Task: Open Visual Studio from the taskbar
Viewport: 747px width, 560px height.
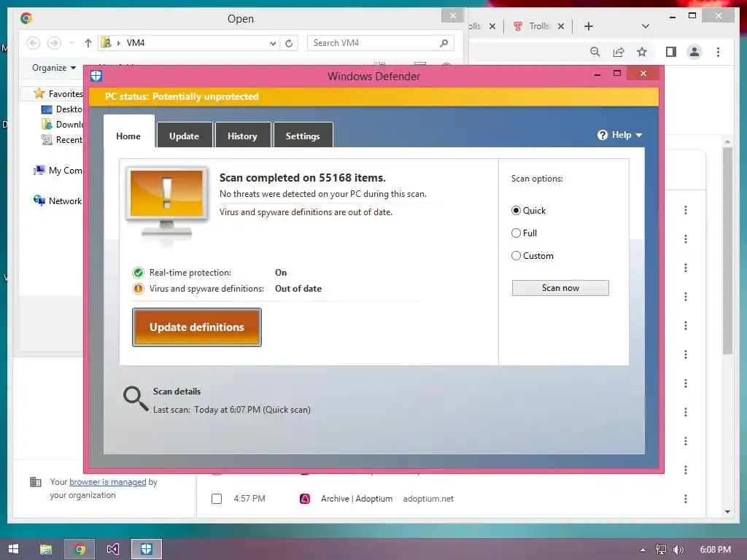Action: (x=113, y=549)
